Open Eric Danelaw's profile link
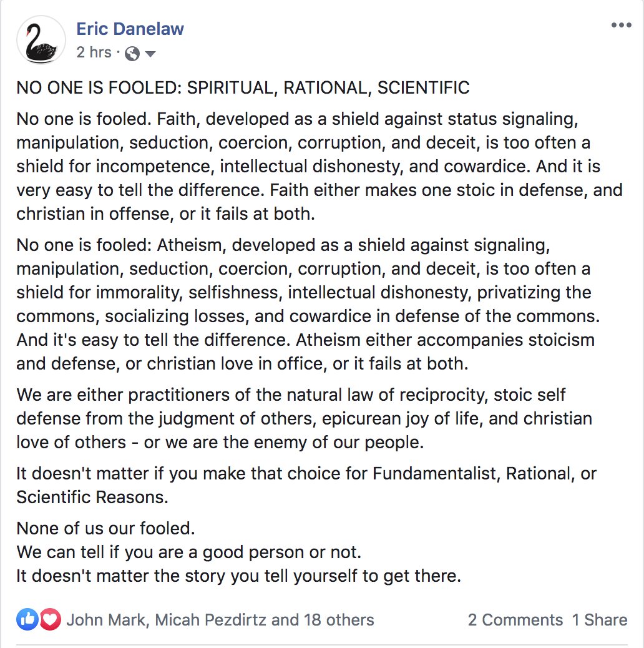Screen dimensions: 644x648 point(129,28)
